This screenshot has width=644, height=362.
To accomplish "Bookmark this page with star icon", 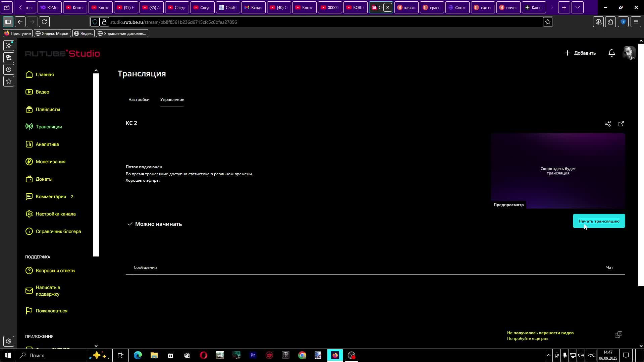I will point(547,22).
